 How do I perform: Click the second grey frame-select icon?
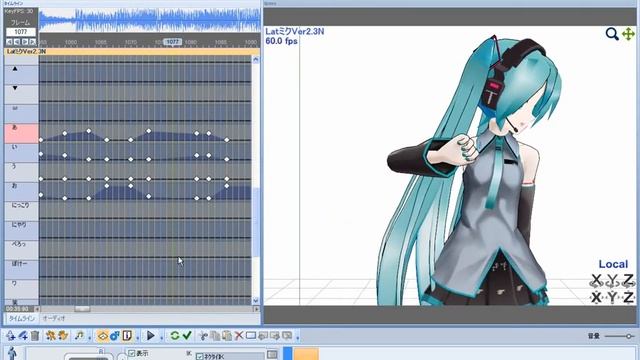[x=275, y=336]
